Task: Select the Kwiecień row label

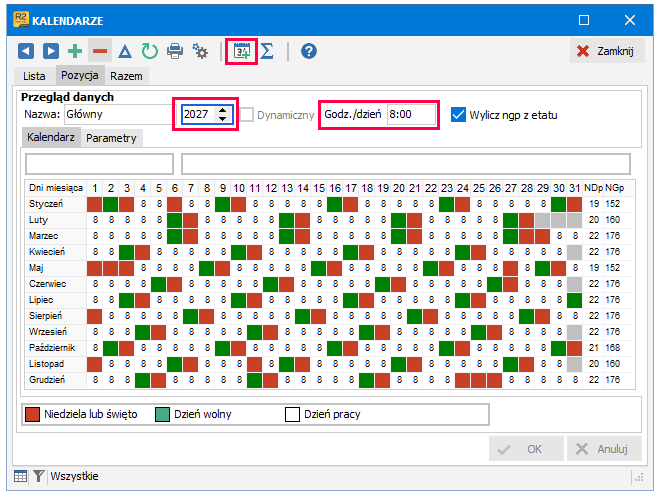Action: click(56, 252)
